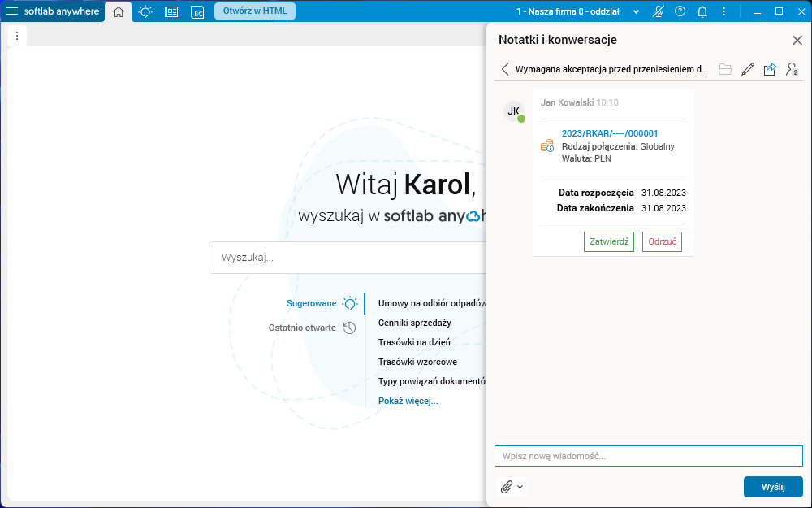
Task: Click the share arrow icon in conversation header
Action: click(769, 69)
